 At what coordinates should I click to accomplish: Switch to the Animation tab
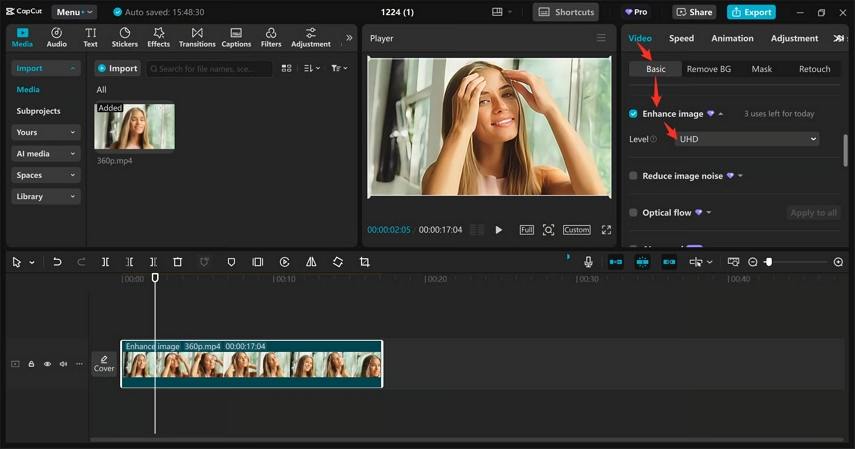pos(732,38)
